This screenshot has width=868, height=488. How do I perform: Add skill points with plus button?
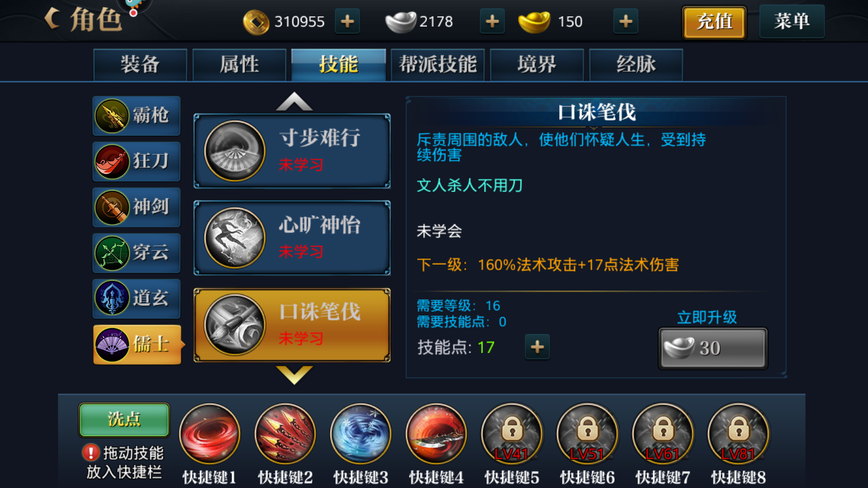(537, 347)
